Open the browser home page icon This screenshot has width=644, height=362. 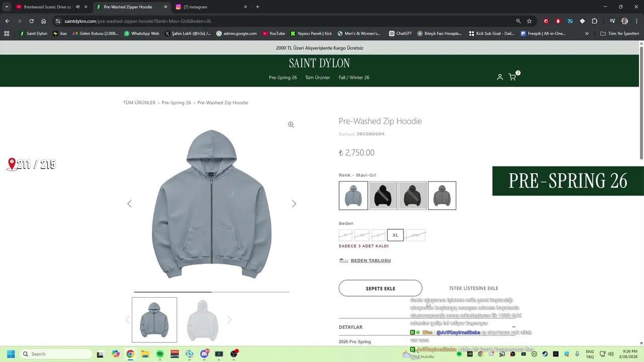click(44, 21)
